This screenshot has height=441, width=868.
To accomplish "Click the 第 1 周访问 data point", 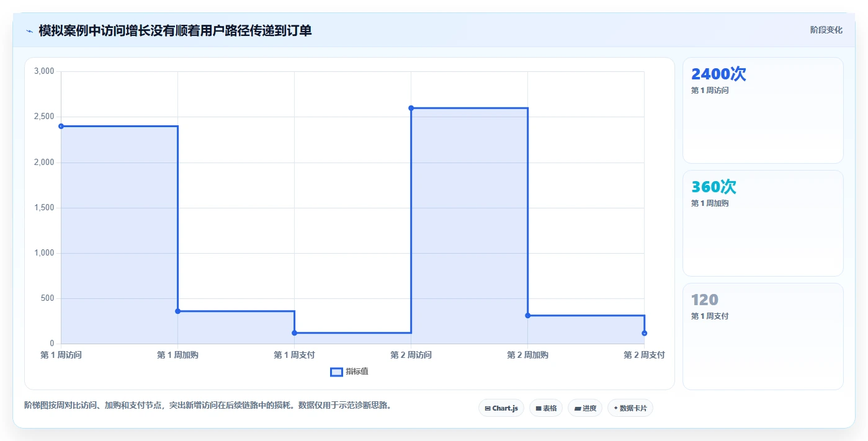I will 61,126.
